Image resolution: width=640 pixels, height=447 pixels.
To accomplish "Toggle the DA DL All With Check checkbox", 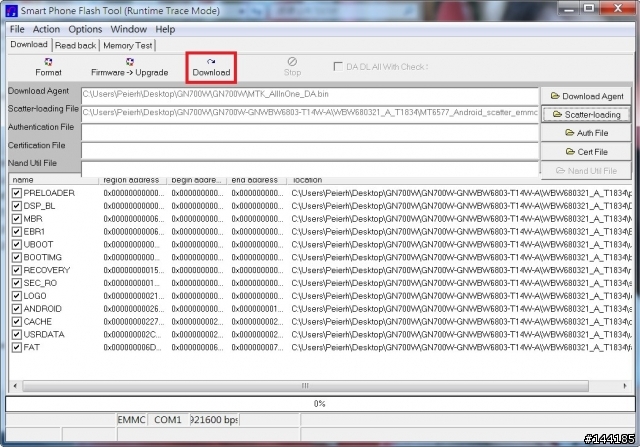I will click(338, 67).
